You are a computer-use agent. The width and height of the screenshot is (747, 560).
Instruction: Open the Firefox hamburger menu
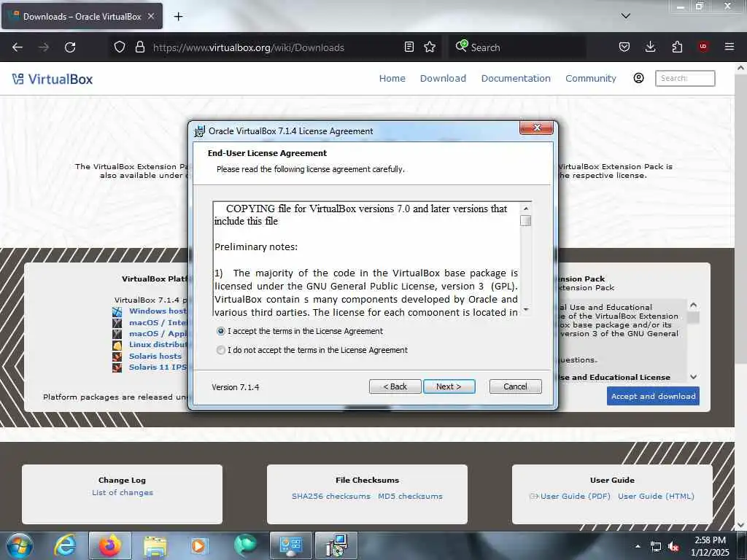coord(729,47)
